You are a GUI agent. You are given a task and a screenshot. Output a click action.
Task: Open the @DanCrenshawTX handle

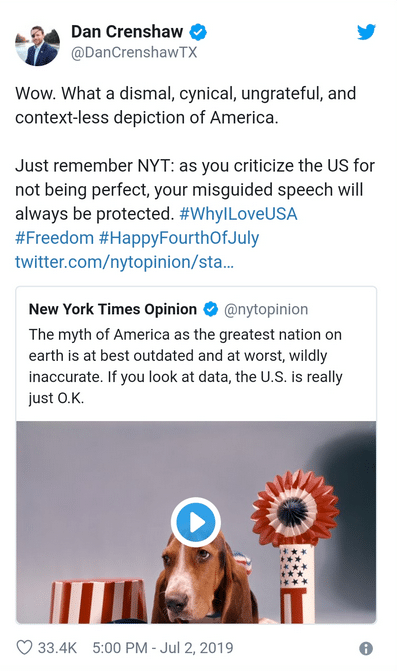(x=134, y=53)
